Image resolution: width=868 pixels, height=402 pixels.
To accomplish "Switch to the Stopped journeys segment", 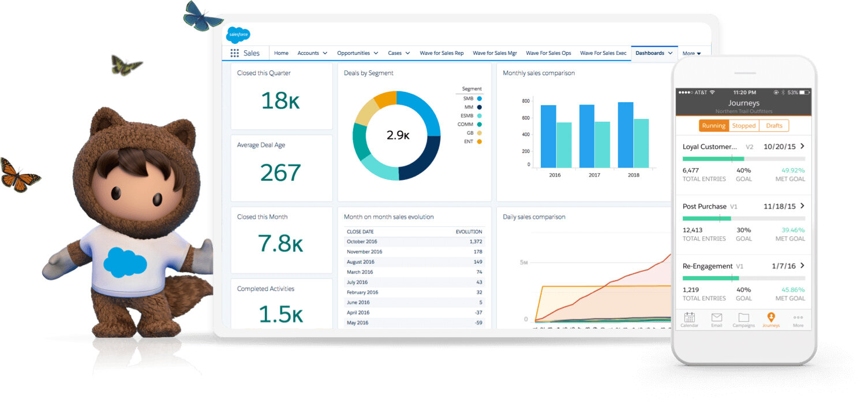I will pos(744,125).
